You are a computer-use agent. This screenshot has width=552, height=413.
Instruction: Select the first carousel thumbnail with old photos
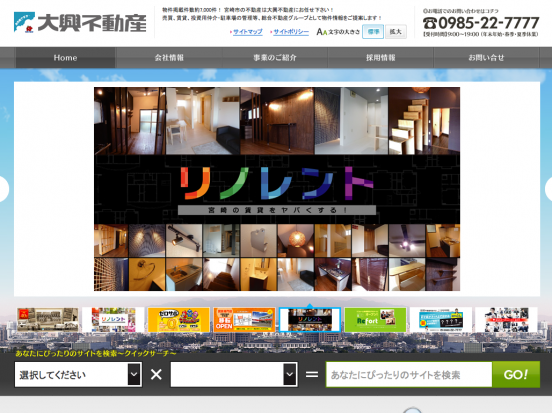48,320
